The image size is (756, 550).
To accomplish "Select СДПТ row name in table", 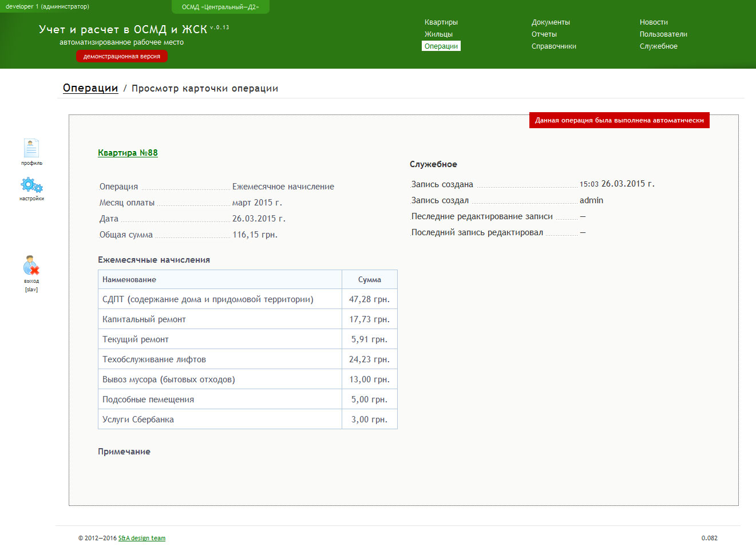I will [208, 299].
